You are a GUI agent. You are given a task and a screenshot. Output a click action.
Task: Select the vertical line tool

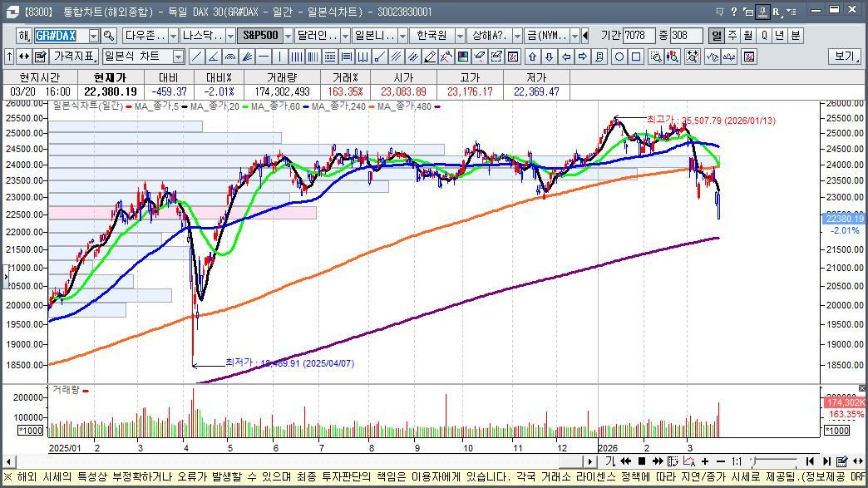(280, 57)
